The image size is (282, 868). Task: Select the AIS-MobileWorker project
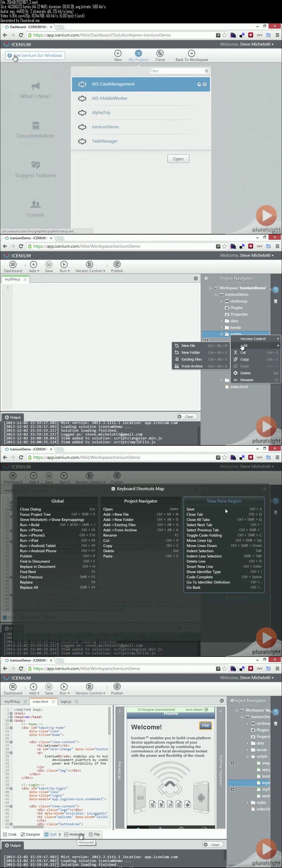click(141, 98)
